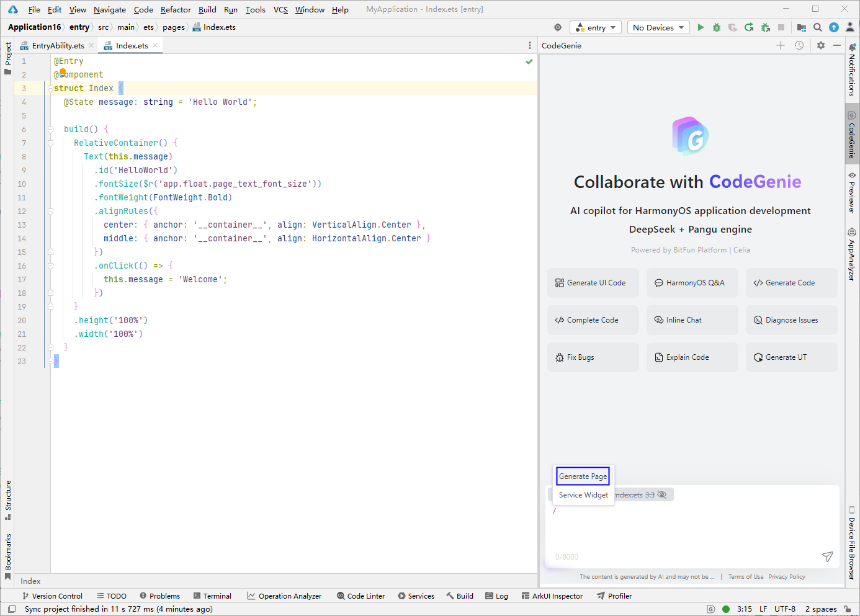860x616 pixels.
Task: Click the Diagnose Issues button
Action: tap(791, 320)
